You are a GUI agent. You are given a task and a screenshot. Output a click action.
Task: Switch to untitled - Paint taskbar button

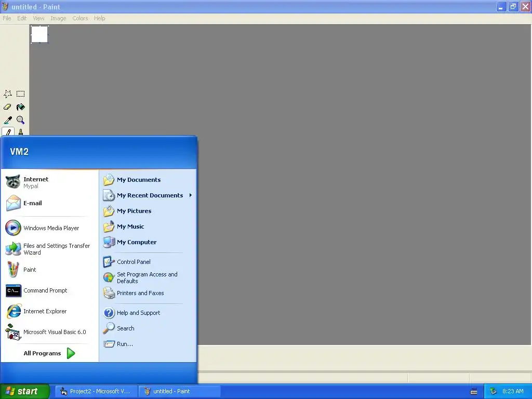(180, 392)
